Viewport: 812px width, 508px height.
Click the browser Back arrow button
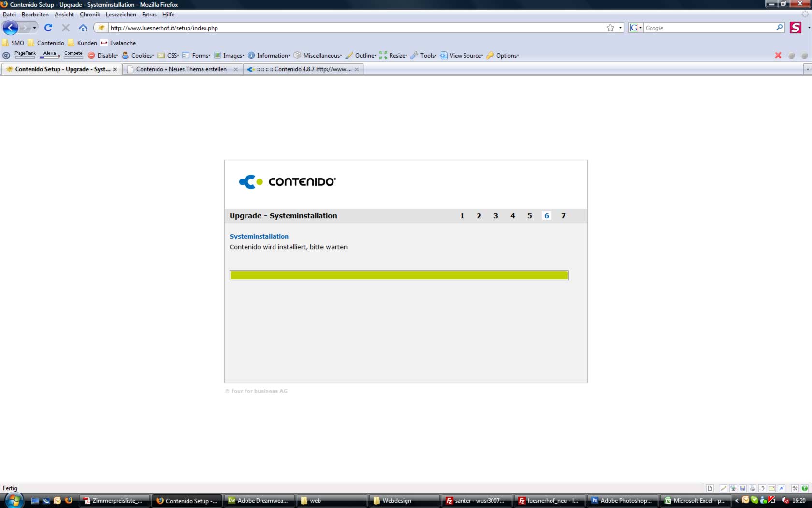pyautogui.click(x=11, y=28)
